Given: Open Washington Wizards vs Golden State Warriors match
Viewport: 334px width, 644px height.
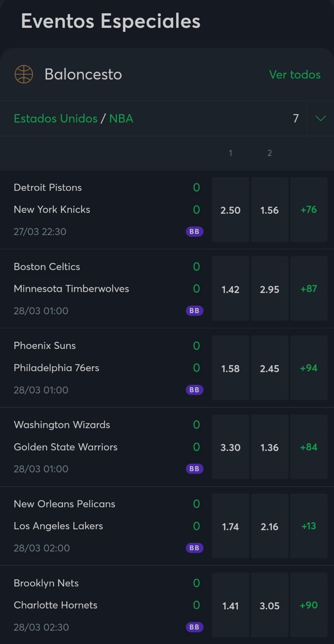Looking at the screenshot, I should (65, 436).
